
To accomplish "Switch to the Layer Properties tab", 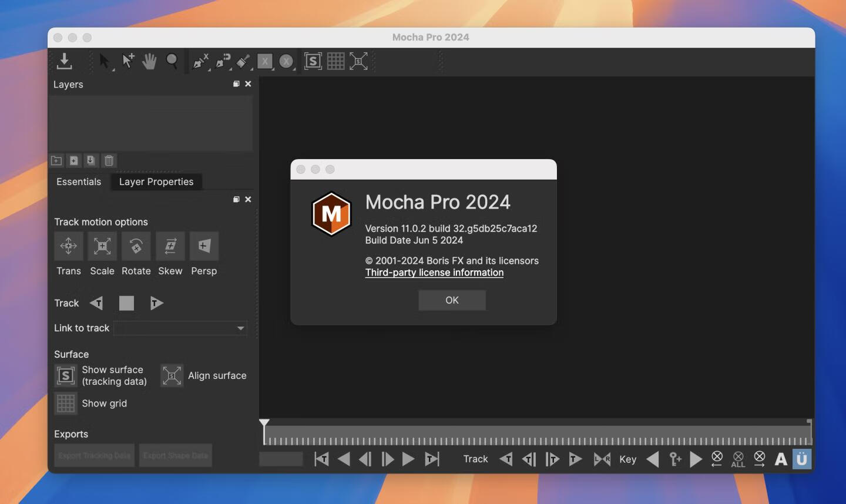I will (156, 182).
